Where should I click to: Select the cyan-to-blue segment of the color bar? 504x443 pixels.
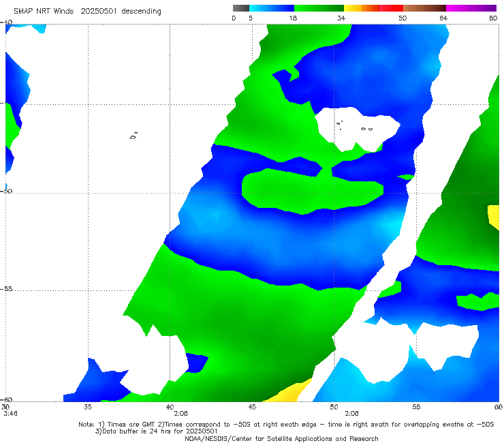point(272,8)
